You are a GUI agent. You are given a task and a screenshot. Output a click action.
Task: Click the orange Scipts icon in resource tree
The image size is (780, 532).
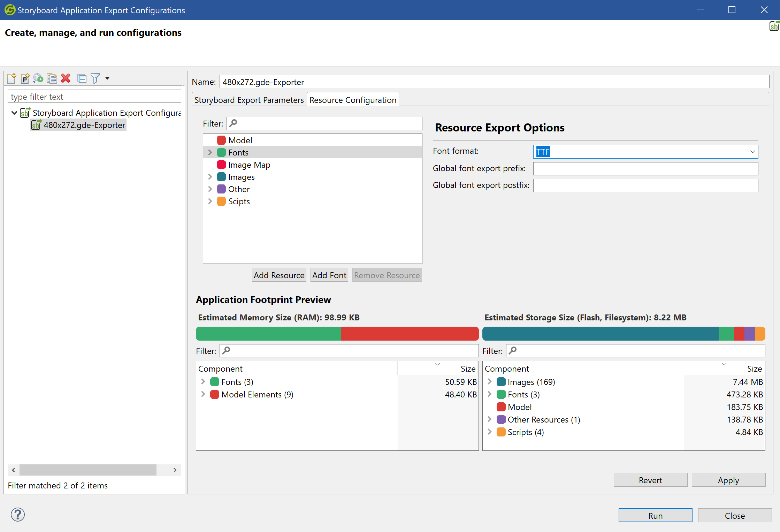tap(221, 201)
